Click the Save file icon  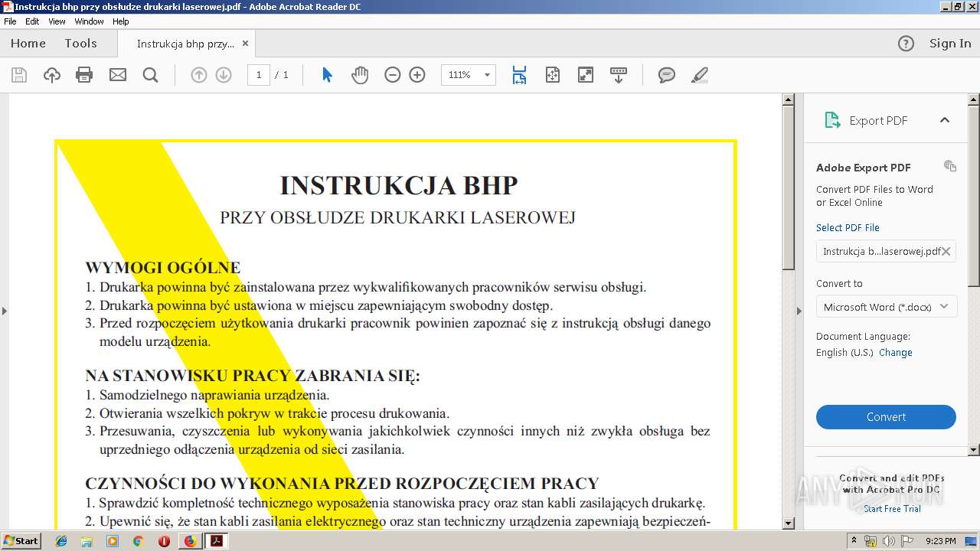tap(19, 75)
